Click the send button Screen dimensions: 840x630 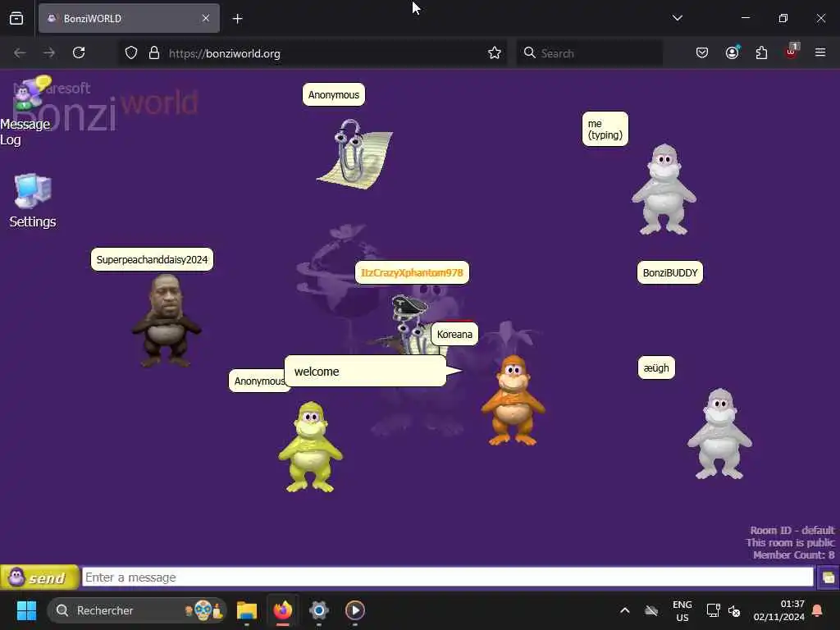coord(39,577)
